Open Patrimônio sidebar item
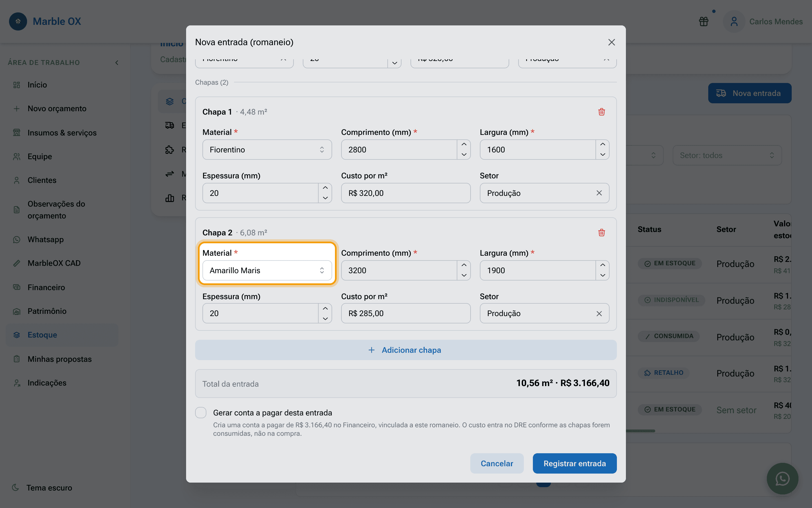The width and height of the screenshot is (812, 508). pos(62,311)
